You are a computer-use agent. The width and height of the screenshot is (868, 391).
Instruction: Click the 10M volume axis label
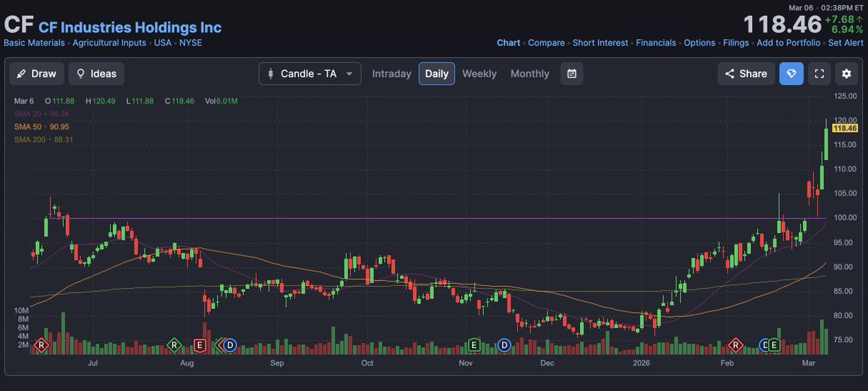21,310
